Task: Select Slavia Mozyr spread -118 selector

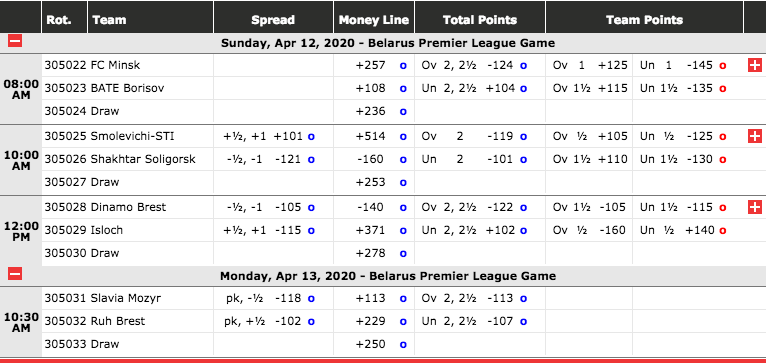Action: (x=311, y=299)
